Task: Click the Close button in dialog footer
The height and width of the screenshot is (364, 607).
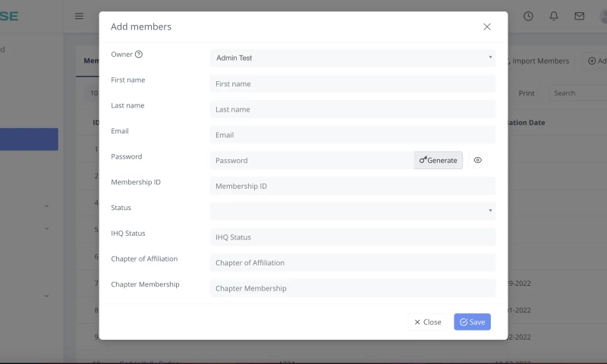Action: coord(428,322)
